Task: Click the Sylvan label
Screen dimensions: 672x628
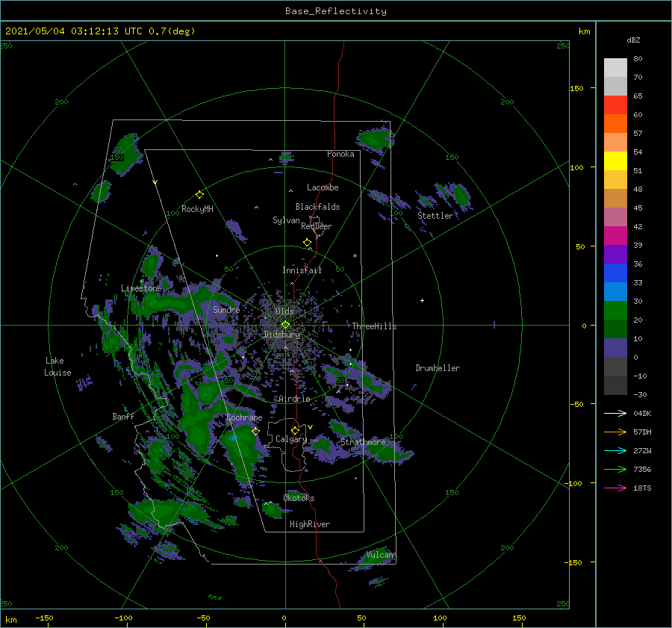Action: 286,220
